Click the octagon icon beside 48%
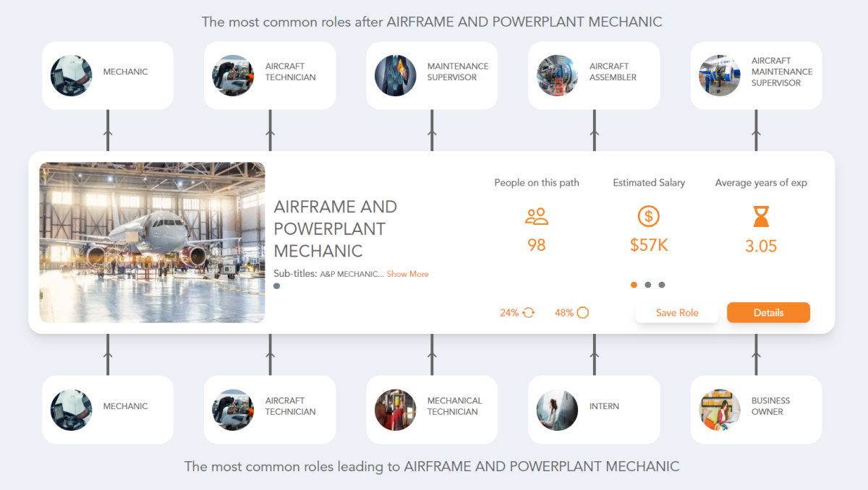The width and height of the screenshot is (868, 490). tap(584, 312)
